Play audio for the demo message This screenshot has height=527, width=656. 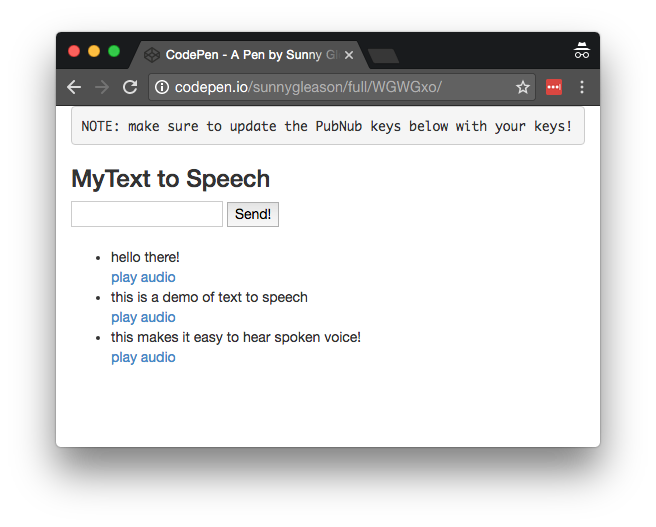(143, 317)
